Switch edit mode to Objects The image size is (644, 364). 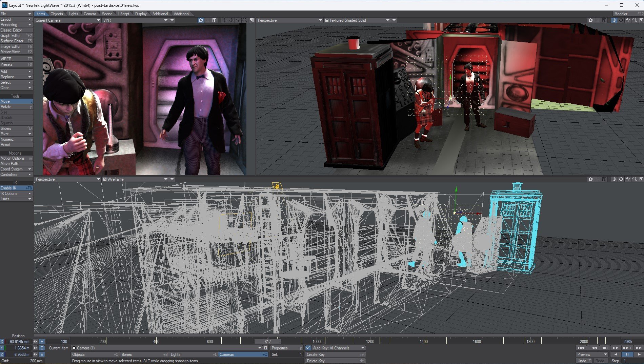click(95, 355)
